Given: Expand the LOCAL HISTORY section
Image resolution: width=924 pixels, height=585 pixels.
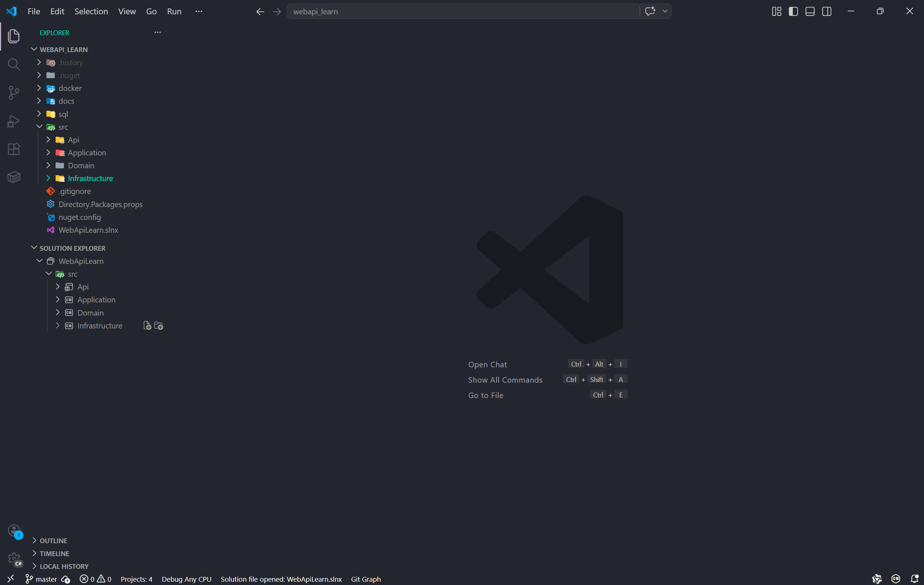Looking at the screenshot, I should click(34, 566).
